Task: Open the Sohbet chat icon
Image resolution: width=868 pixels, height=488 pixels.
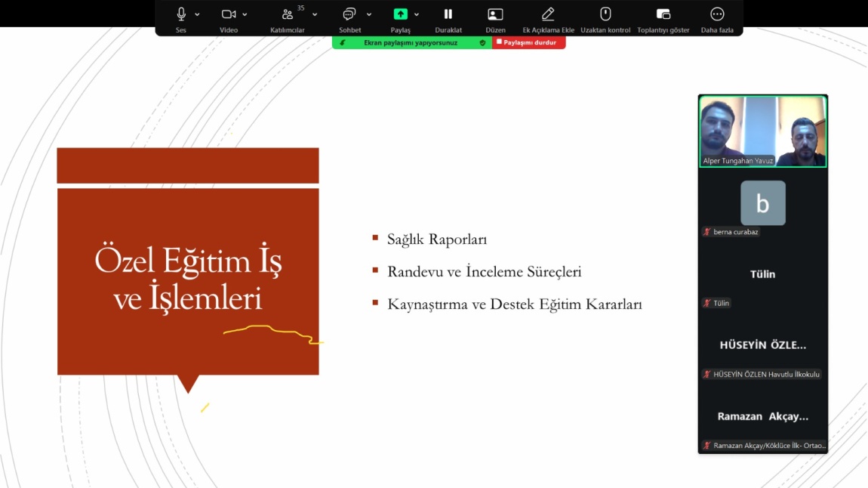Action: pyautogui.click(x=349, y=14)
